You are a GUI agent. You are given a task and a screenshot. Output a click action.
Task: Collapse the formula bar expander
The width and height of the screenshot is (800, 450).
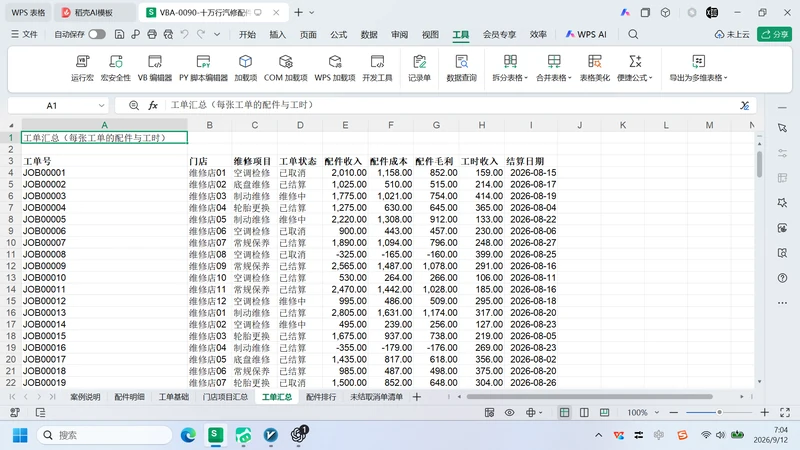tap(744, 106)
